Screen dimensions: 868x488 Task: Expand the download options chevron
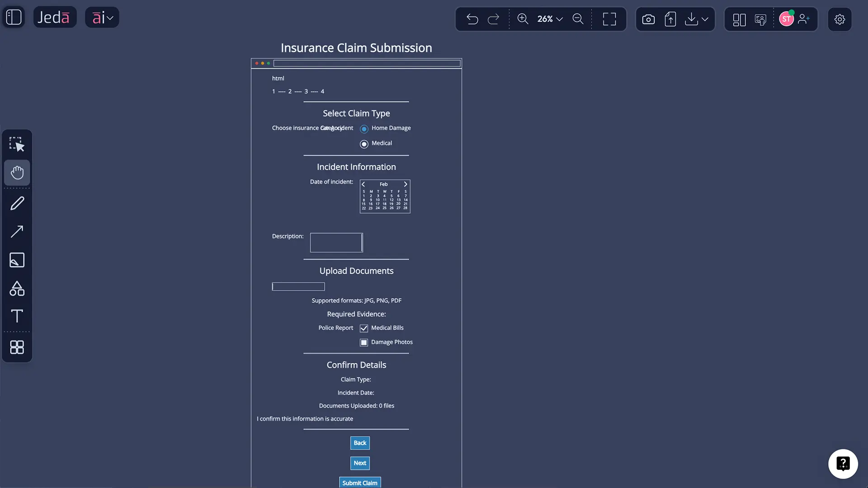(706, 19)
